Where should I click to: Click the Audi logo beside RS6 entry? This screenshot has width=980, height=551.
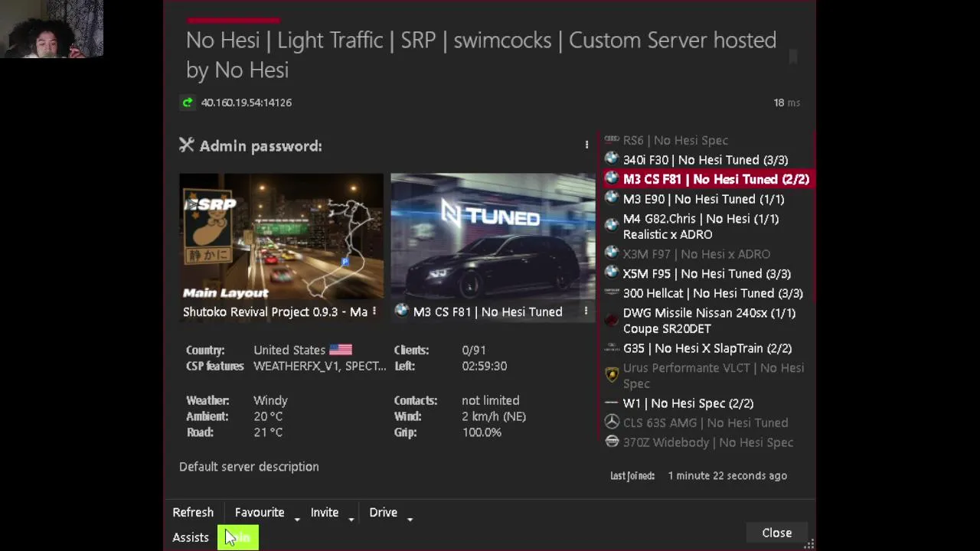point(611,139)
